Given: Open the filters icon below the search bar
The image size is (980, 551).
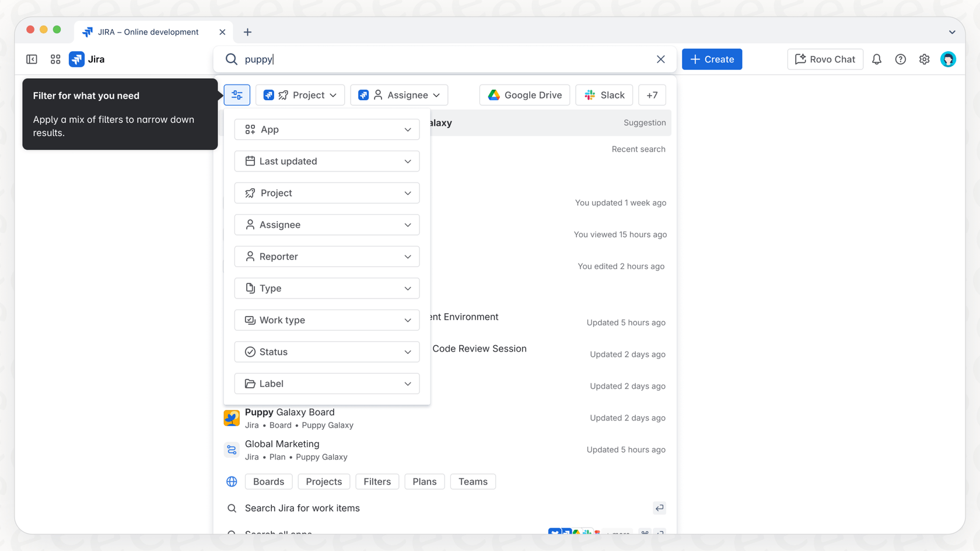Looking at the screenshot, I should (x=237, y=94).
